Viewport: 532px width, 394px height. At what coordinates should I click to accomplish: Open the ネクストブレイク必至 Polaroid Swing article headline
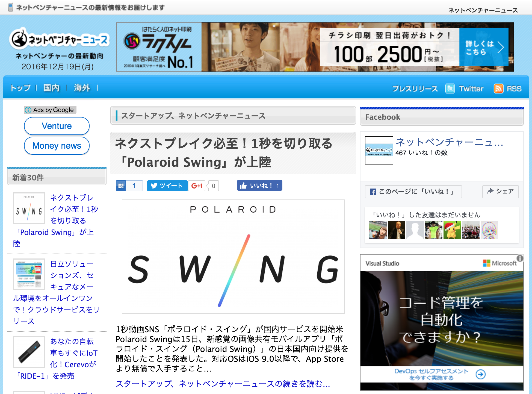[x=223, y=152]
